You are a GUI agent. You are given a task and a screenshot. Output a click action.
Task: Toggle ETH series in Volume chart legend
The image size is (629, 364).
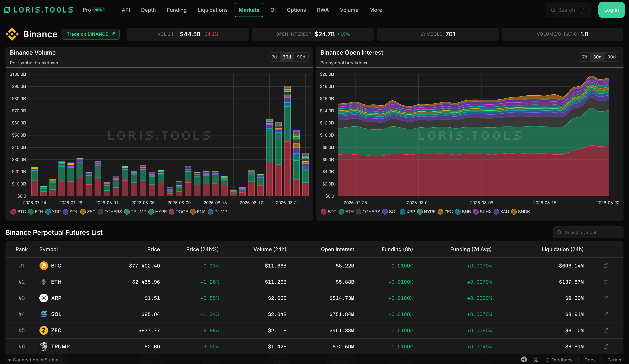coord(36,212)
